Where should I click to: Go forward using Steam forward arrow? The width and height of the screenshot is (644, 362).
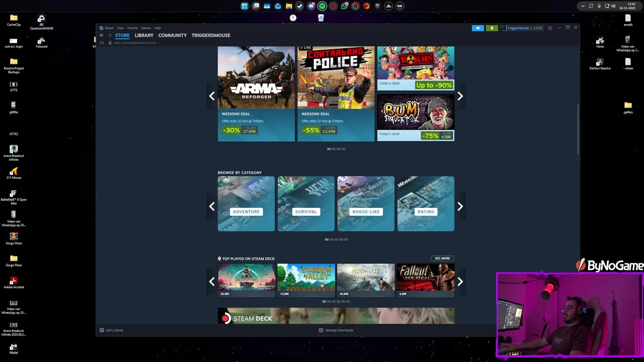pyautogui.click(x=109, y=35)
